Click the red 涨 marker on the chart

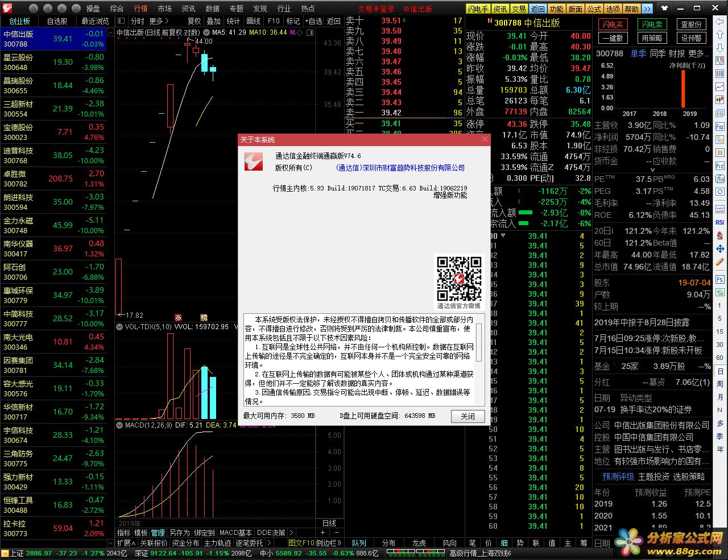(179, 318)
